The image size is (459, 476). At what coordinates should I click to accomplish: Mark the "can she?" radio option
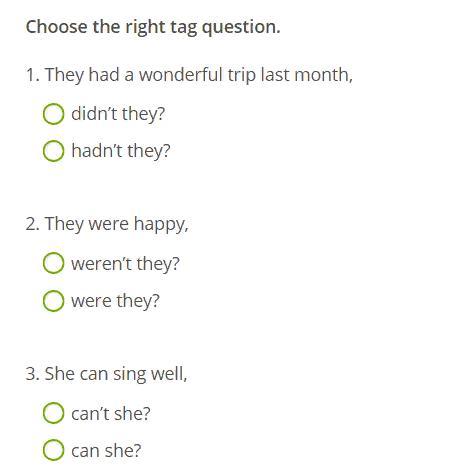tap(53, 450)
